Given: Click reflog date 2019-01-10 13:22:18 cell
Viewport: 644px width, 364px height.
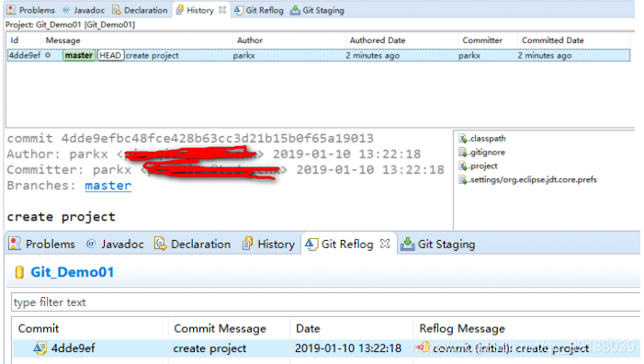Looking at the screenshot, I should click(348, 348).
